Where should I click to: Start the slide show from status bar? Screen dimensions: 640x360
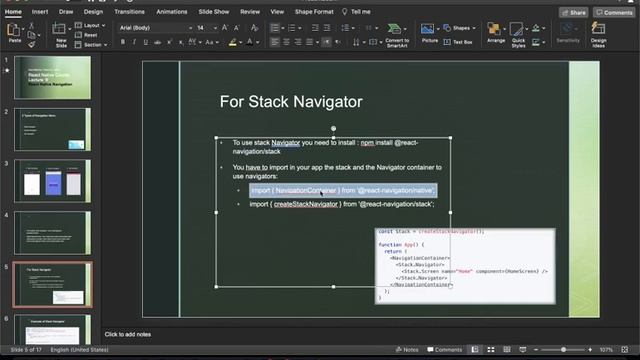[522, 350]
